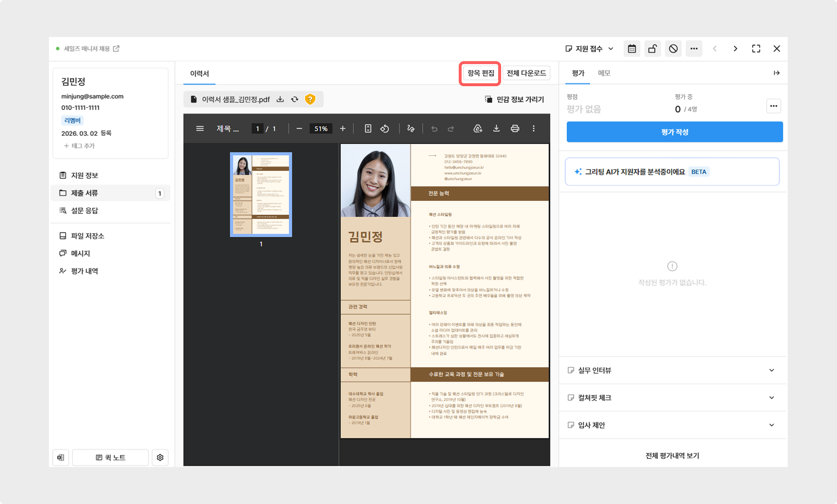Switch to the 평가 tab
This screenshot has width=837, height=504.
click(578, 73)
